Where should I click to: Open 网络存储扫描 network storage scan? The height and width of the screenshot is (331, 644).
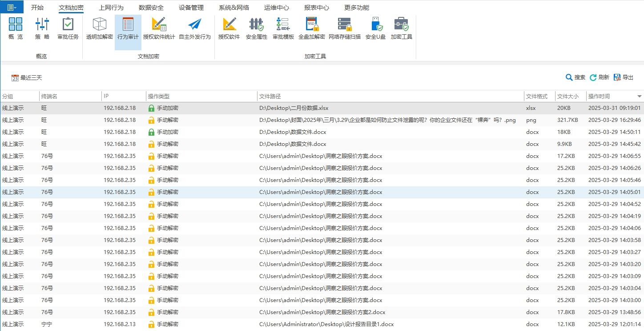(342, 28)
